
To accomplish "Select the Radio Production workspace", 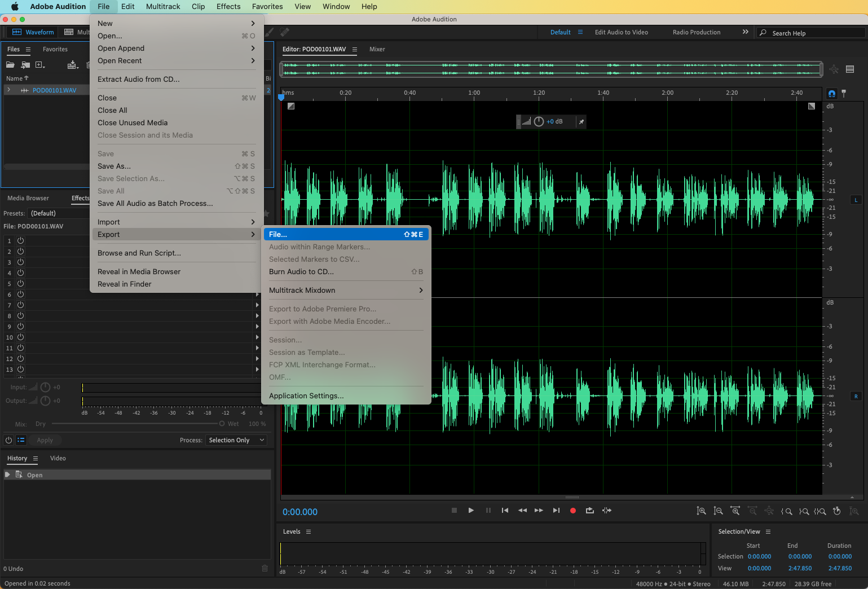I will coord(697,32).
